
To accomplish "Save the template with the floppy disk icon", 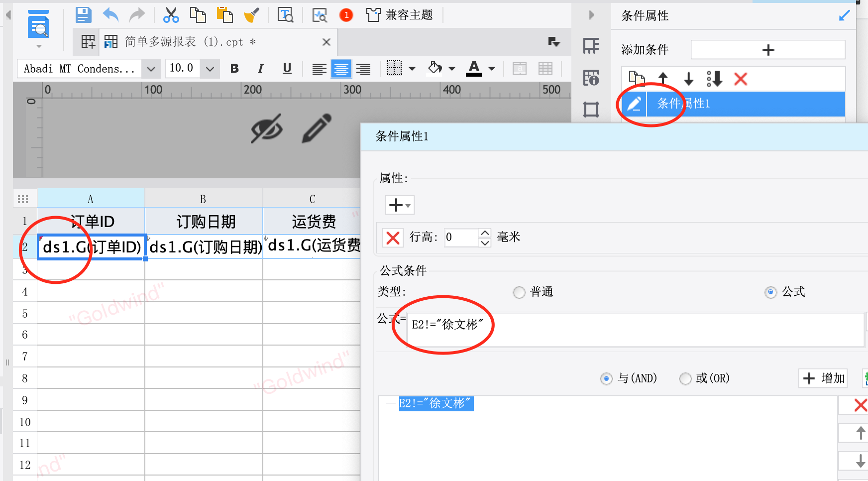I will [84, 15].
